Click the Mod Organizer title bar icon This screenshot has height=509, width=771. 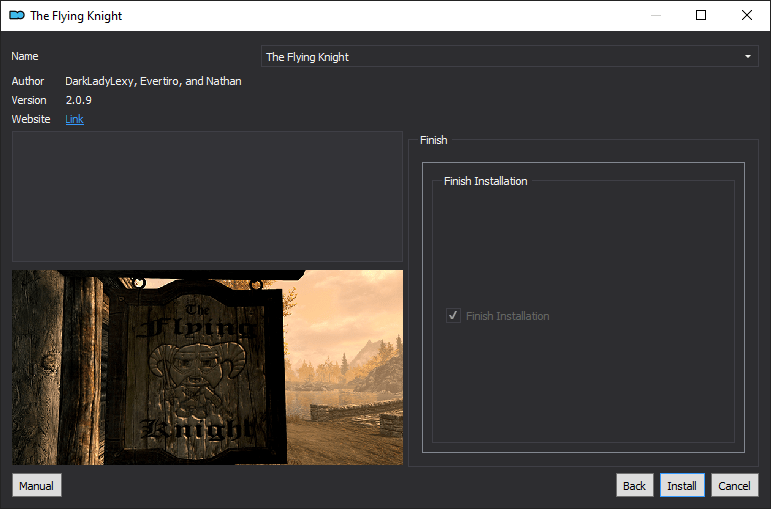tap(17, 15)
